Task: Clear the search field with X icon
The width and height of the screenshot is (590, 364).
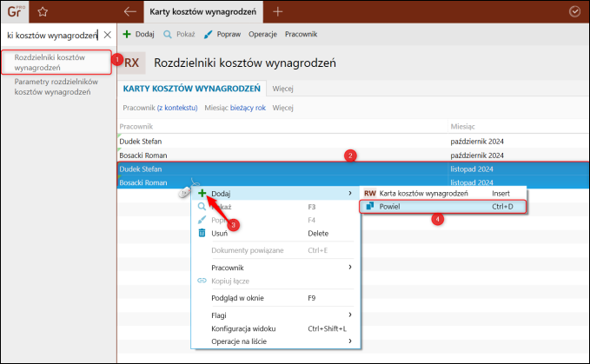Action: click(x=107, y=35)
